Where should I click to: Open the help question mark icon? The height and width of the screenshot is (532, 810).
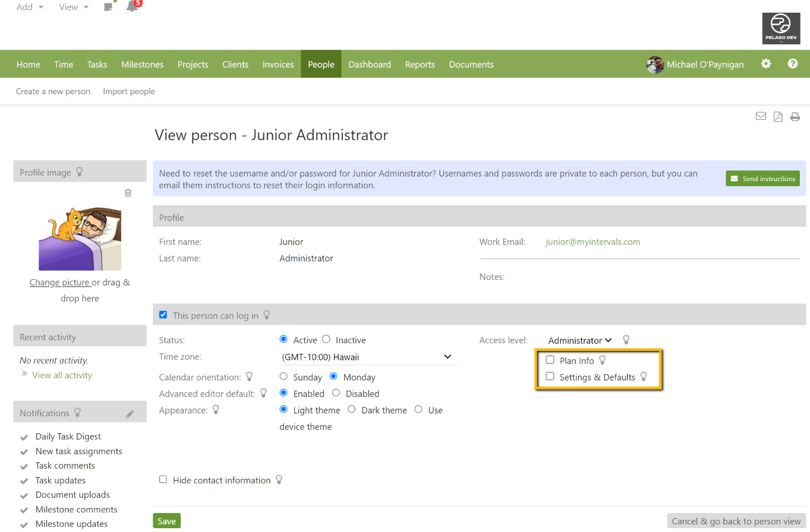click(x=792, y=64)
